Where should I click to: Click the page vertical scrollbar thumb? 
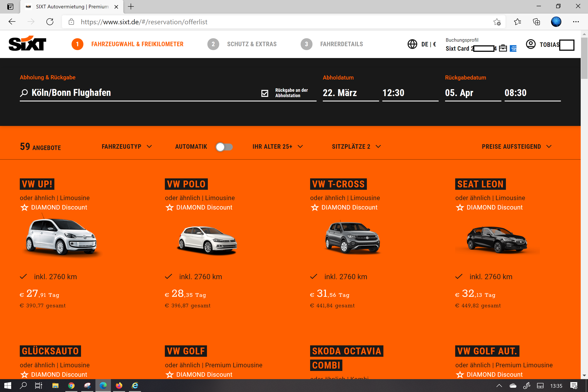[584, 58]
